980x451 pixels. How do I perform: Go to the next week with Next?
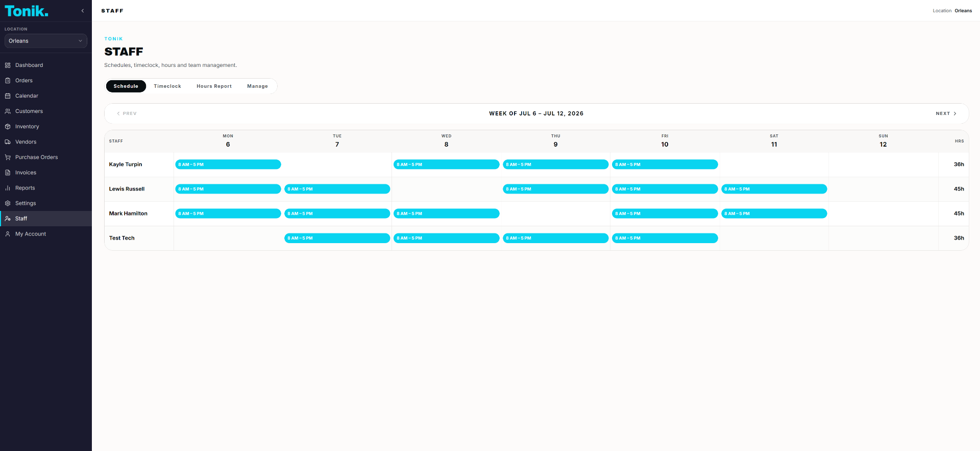pos(946,113)
